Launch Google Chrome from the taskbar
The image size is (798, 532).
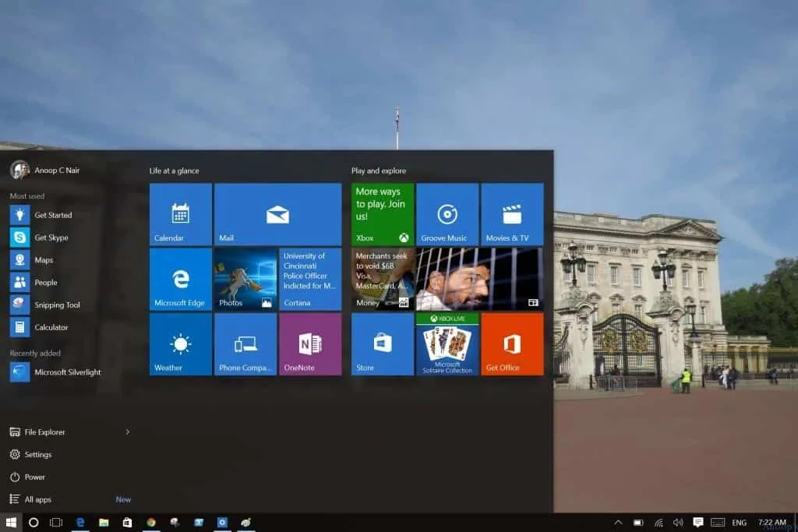150,522
